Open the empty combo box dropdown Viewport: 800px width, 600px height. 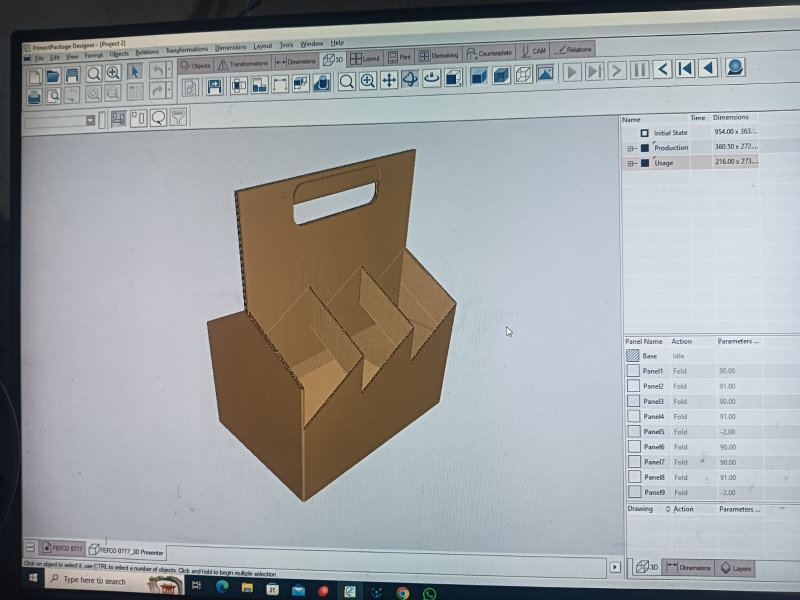click(x=89, y=121)
